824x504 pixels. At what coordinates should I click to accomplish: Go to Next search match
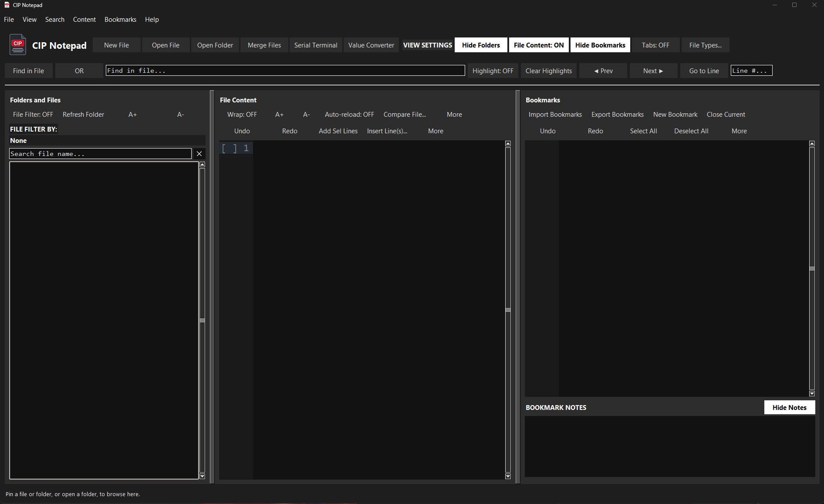click(x=654, y=71)
